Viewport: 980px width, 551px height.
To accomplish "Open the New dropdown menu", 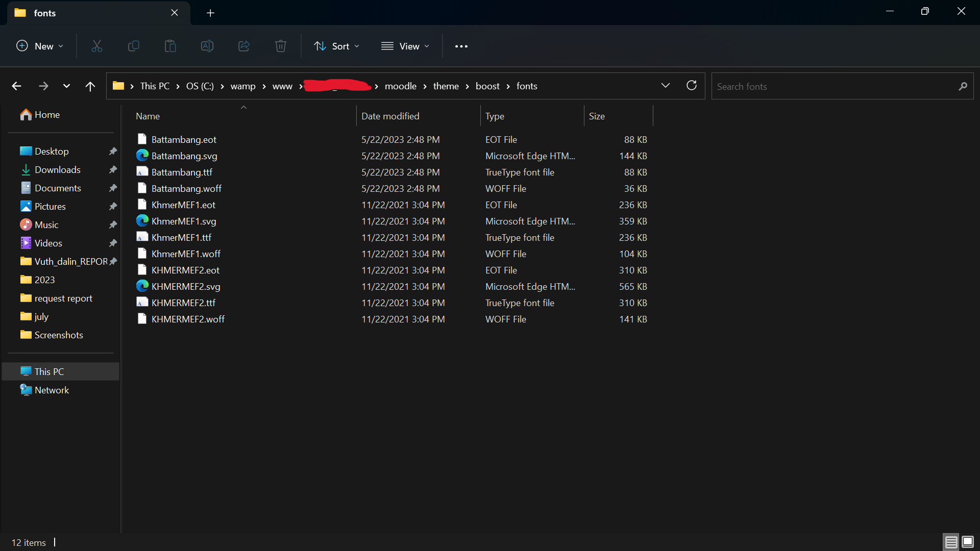I will (x=40, y=46).
